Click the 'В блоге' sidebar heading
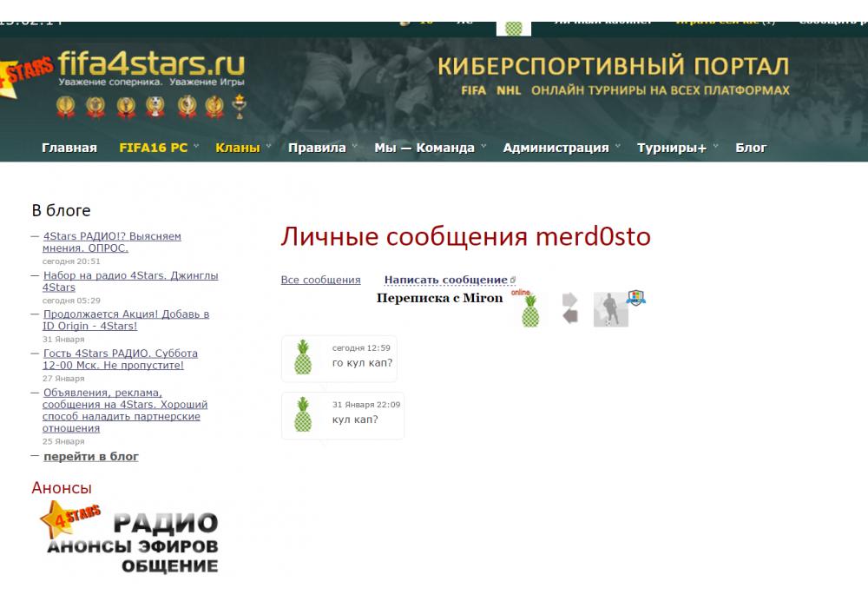This screenshot has width=868, height=608. 61,210
